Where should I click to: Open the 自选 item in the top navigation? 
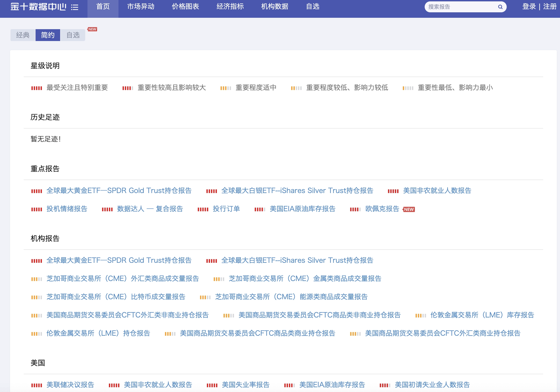313,7
